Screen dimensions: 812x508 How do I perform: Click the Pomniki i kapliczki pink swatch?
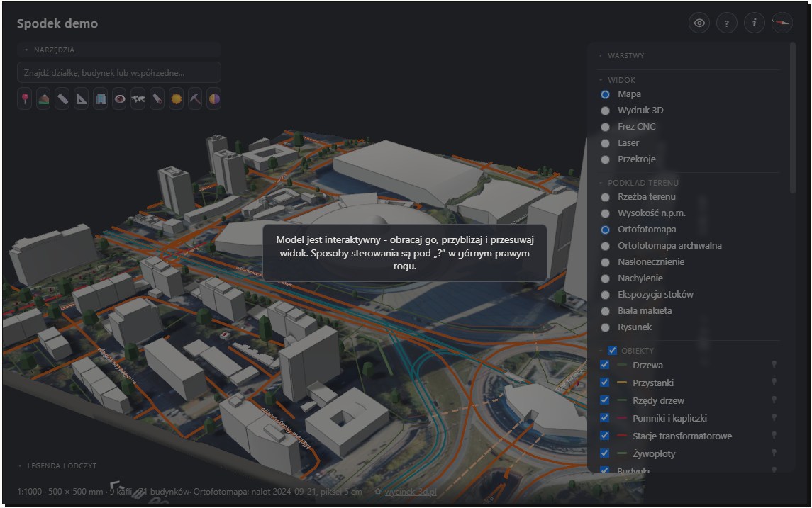coord(622,418)
